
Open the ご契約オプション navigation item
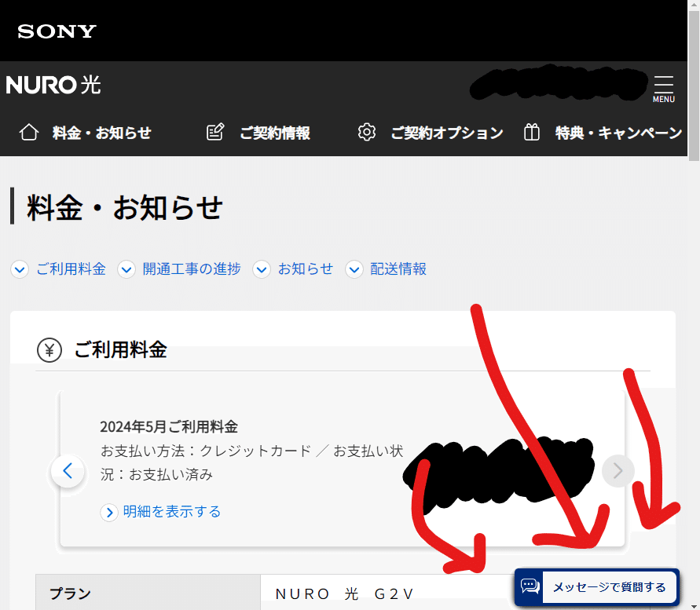[447, 133]
